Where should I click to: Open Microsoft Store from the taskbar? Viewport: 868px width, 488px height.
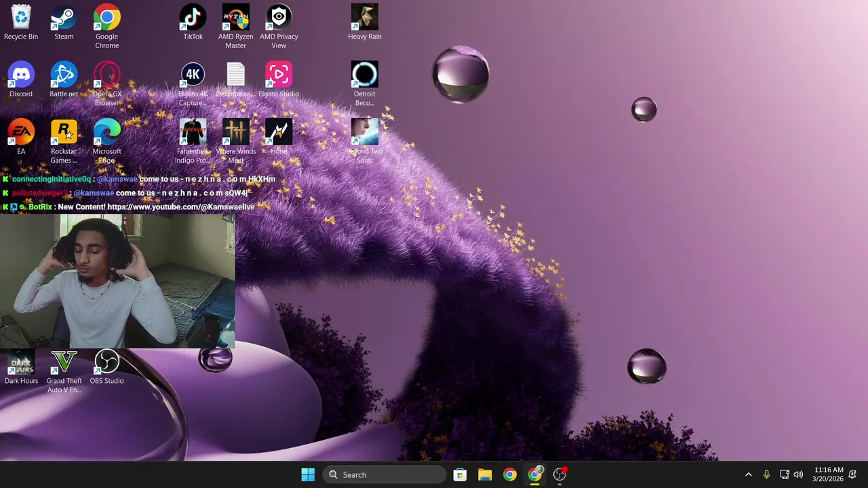pos(460,474)
